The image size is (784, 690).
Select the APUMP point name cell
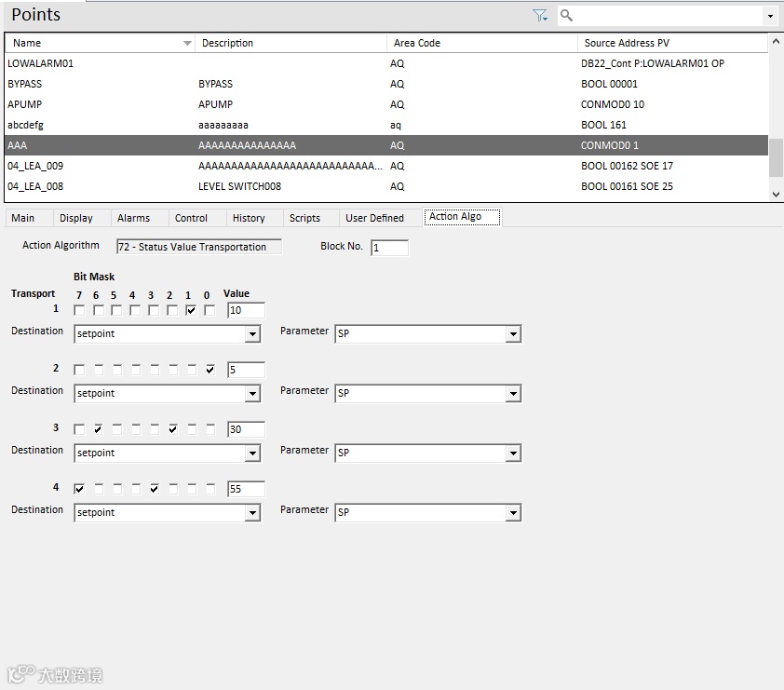click(x=24, y=104)
